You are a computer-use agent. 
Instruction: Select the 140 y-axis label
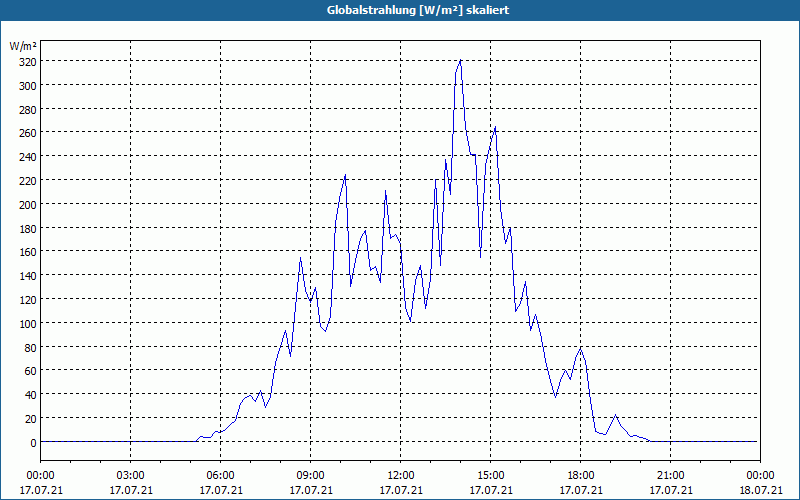click(28, 276)
